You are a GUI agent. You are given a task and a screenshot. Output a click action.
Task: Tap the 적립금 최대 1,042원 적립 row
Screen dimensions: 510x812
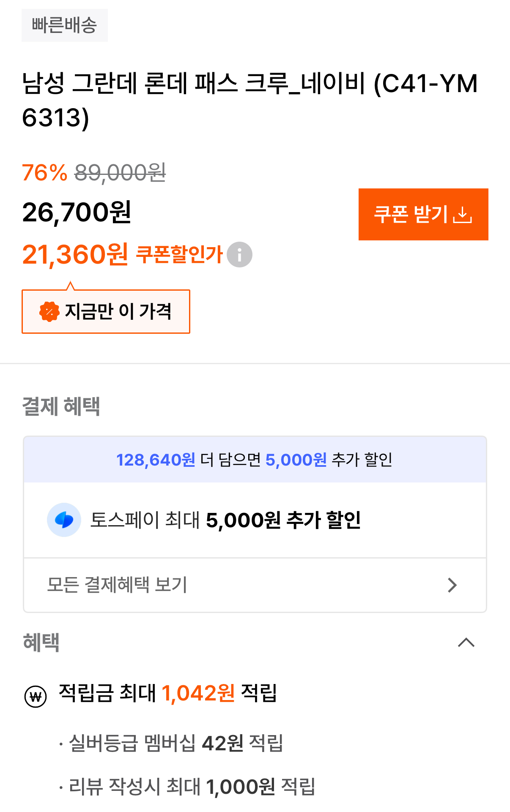pyautogui.click(x=168, y=693)
